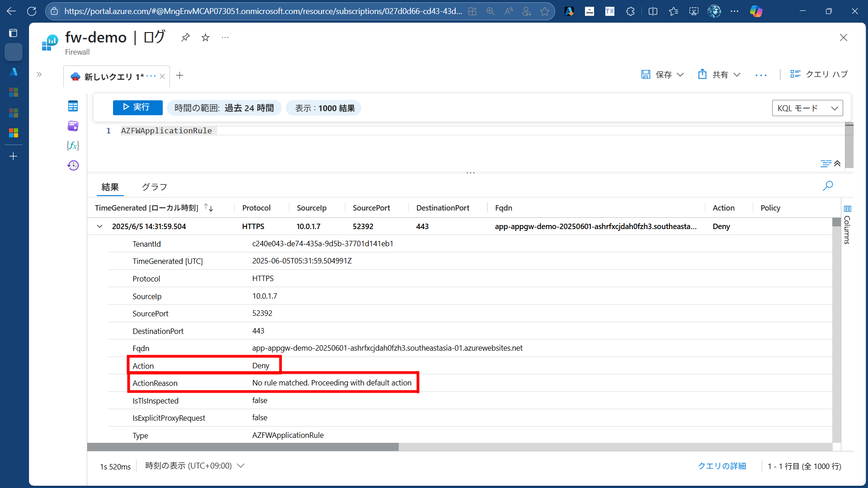Open the browser extensions puzzle icon
The width and height of the screenshot is (868, 488).
(630, 11)
